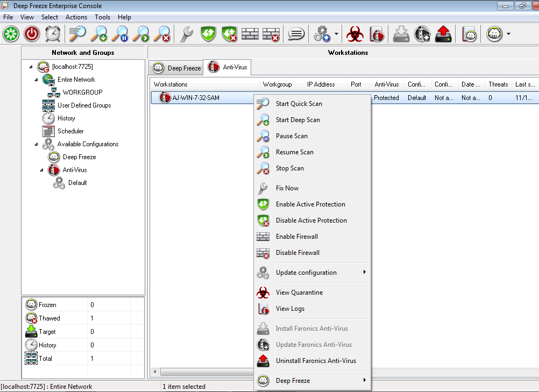Choose Start Quick Scan from the context menu
Viewport: 539px width, 392px height.
313,104
